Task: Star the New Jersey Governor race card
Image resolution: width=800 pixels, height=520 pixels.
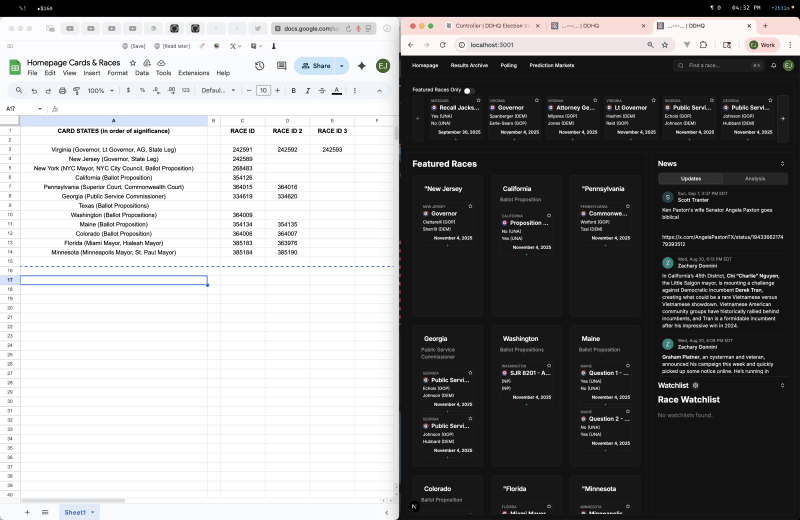Action: [x=470, y=206]
